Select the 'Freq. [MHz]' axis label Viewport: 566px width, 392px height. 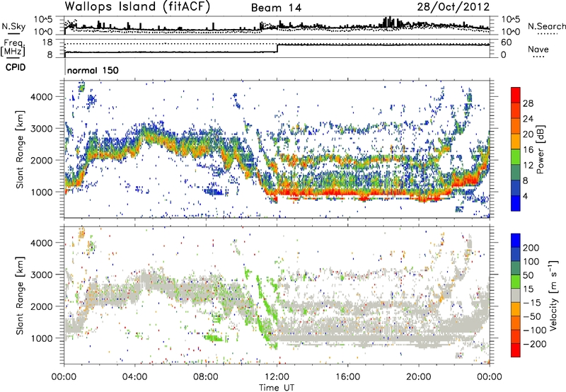coord(13,47)
